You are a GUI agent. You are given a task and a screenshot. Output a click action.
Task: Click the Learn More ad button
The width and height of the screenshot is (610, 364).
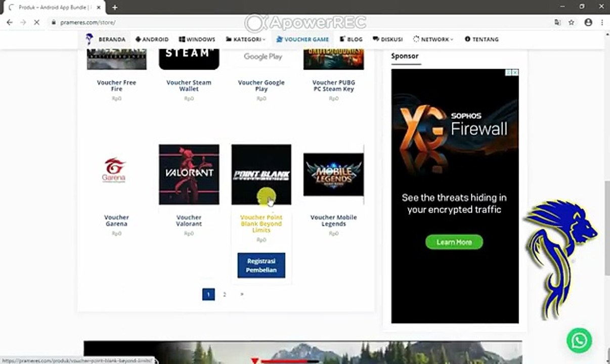click(454, 242)
